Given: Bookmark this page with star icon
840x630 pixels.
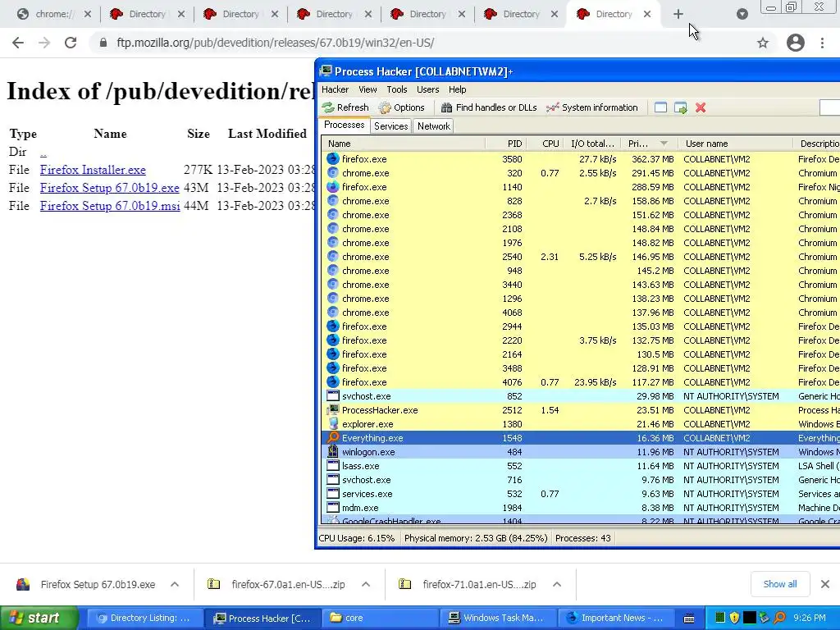Looking at the screenshot, I should (763, 43).
